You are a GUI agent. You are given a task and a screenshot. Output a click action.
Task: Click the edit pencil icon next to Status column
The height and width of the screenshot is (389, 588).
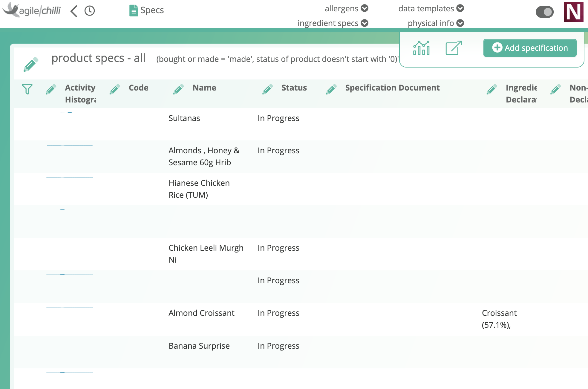(x=268, y=88)
